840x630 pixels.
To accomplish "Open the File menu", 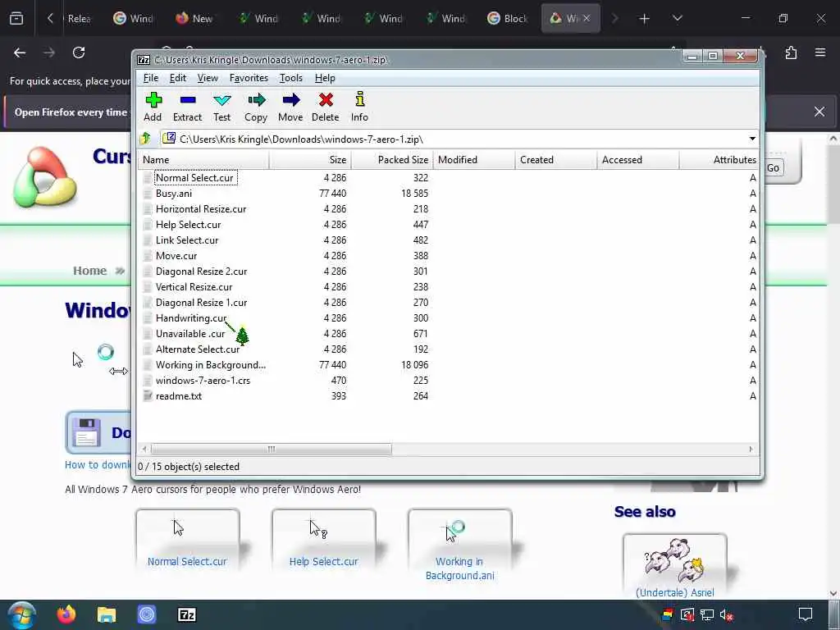I will (x=151, y=78).
